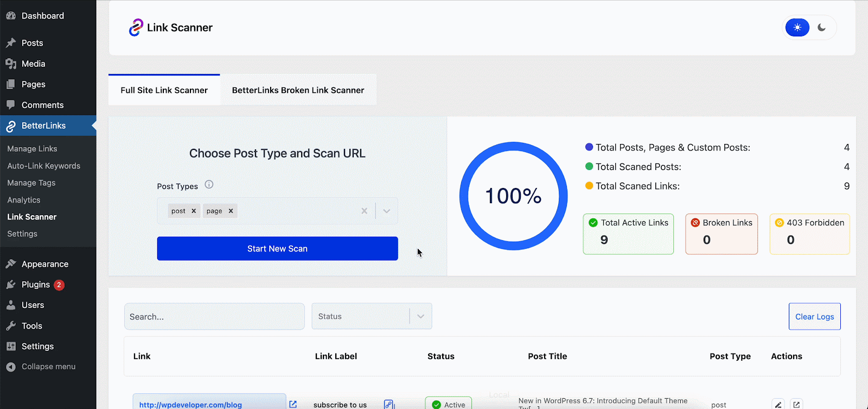Click the green check icon on Total Active Links
This screenshot has width=868, height=409.
[x=593, y=223]
